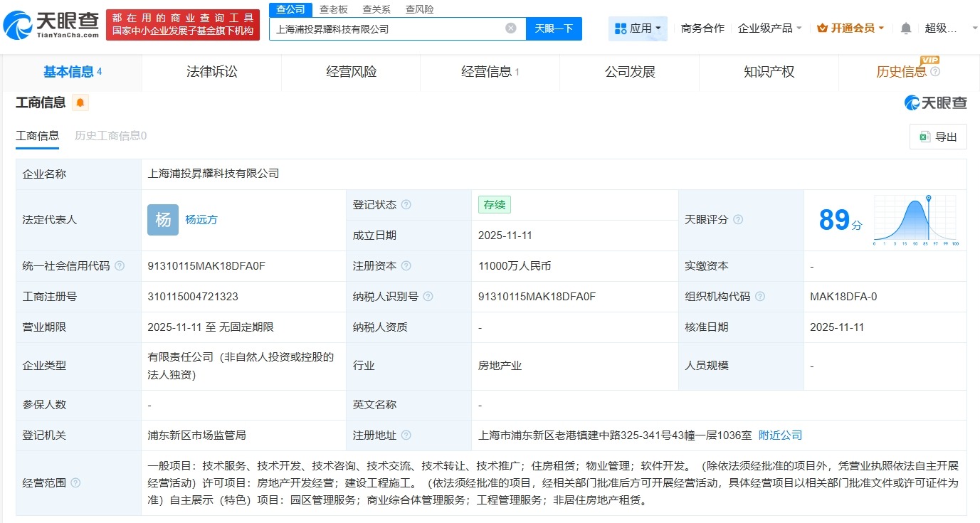Click the notification bell icon
The width and height of the screenshot is (980, 523).
tap(905, 28)
